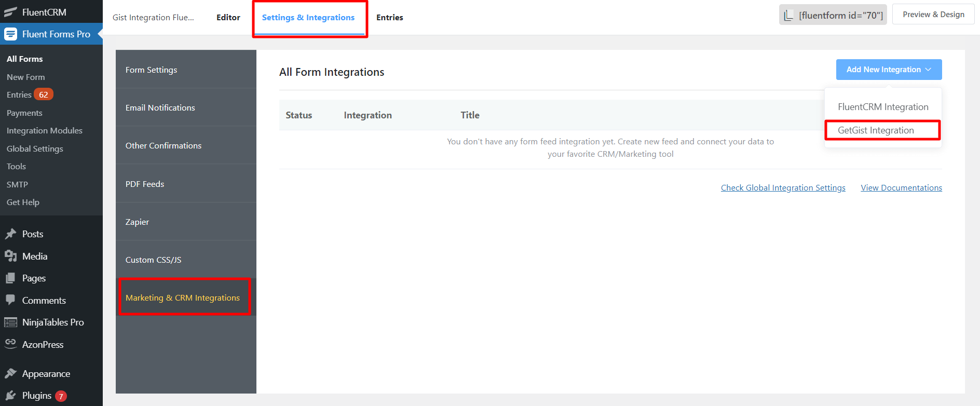Click the Fluent Forms Pro icon

10,34
